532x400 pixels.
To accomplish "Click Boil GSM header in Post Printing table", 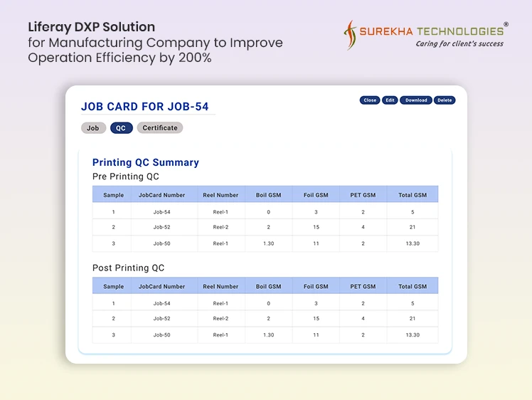I will click(268, 286).
